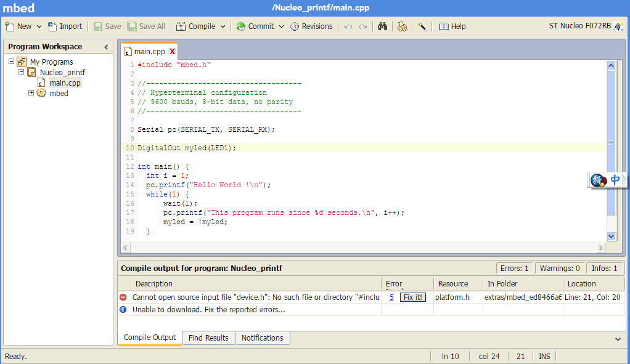Click the redo arrow icon
The height and width of the screenshot is (364, 630).
(363, 26)
